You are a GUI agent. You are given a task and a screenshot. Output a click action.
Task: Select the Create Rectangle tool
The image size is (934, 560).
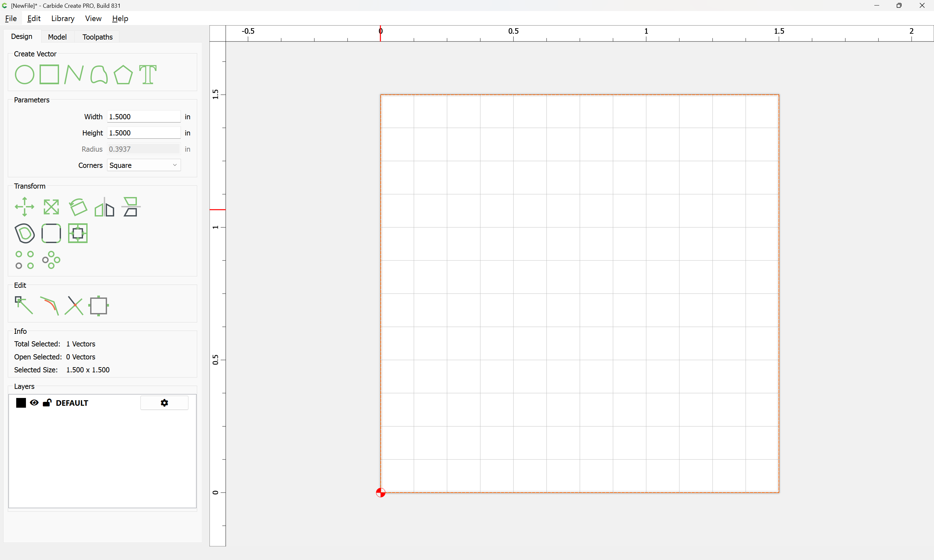tap(49, 74)
